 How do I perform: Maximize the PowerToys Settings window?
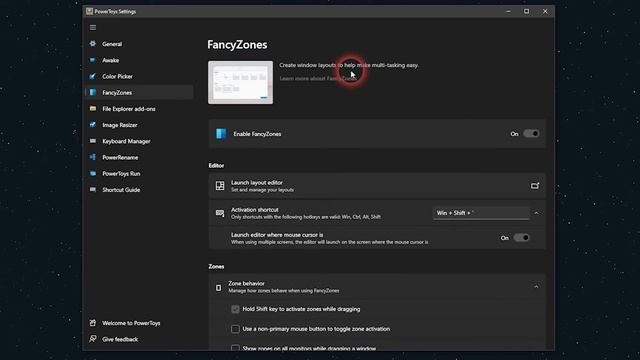(527, 11)
